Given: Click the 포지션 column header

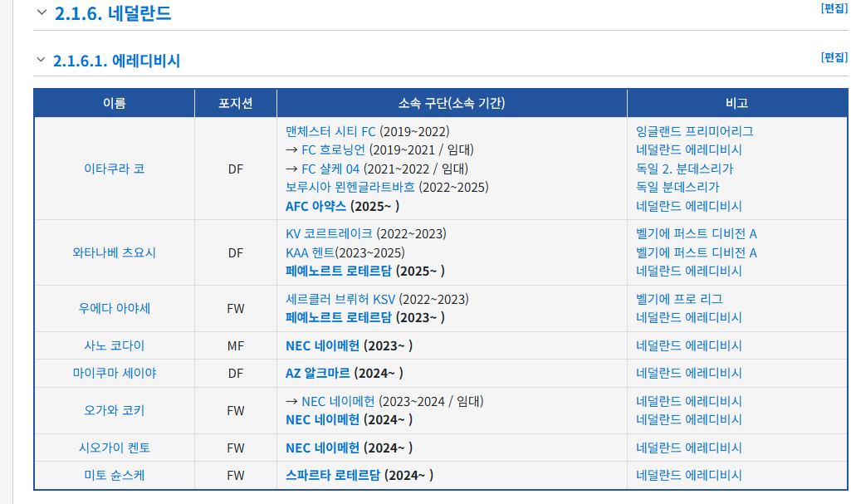Looking at the screenshot, I should tap(236, 103).
